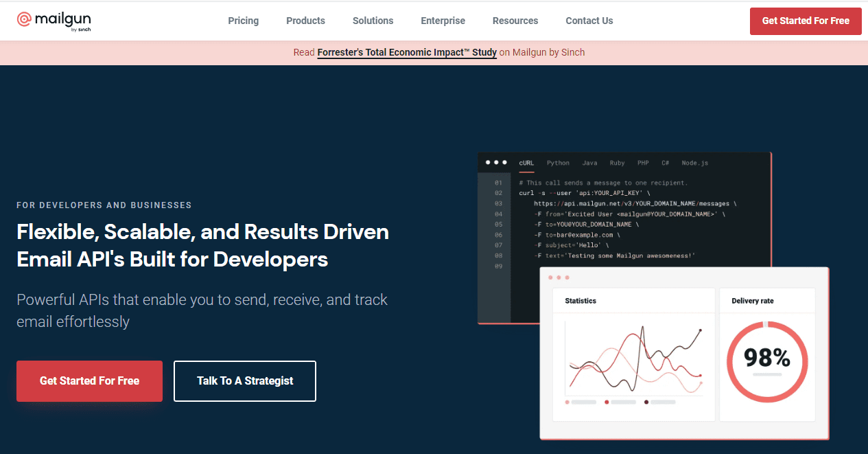Open the Resources menu

click(515, 21)
